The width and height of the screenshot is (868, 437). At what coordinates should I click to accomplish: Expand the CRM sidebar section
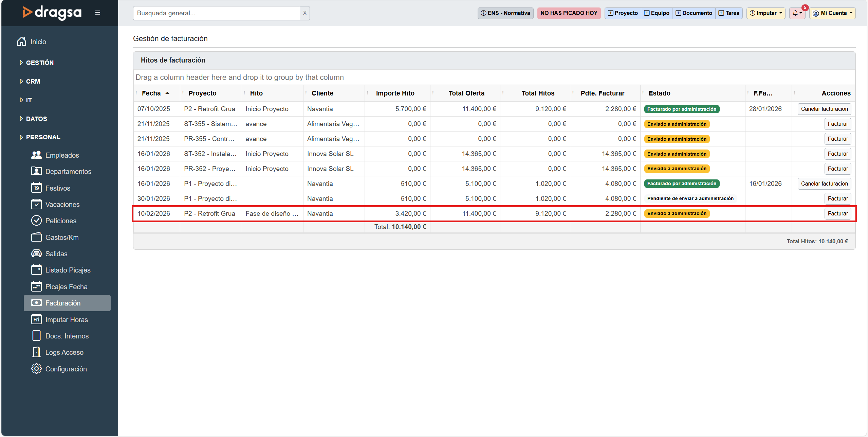click(33, 81)
